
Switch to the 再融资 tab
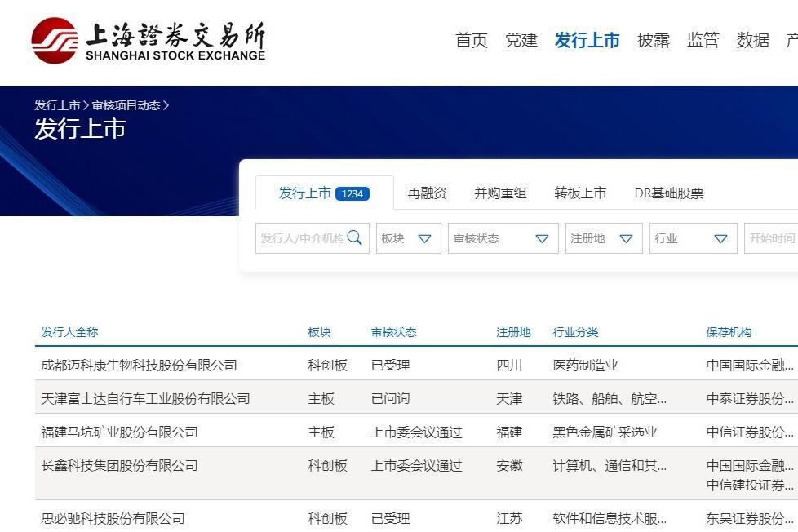[427, 193]
